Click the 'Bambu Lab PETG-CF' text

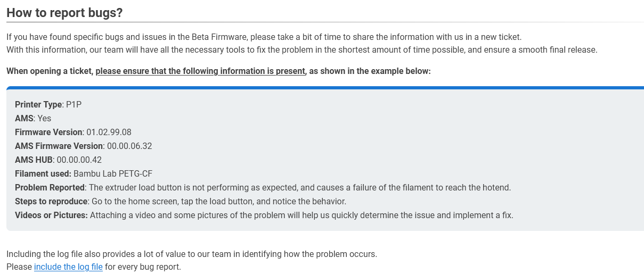[113, 173]
